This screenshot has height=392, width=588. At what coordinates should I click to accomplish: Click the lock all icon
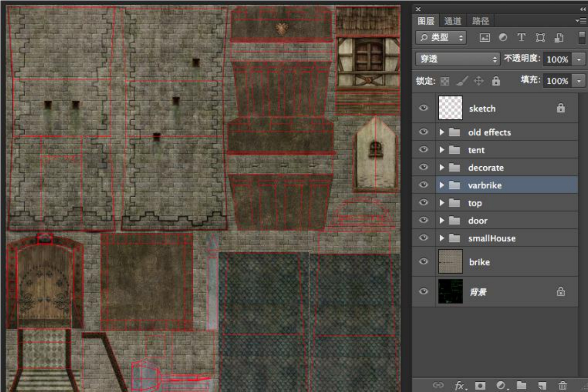496,81
